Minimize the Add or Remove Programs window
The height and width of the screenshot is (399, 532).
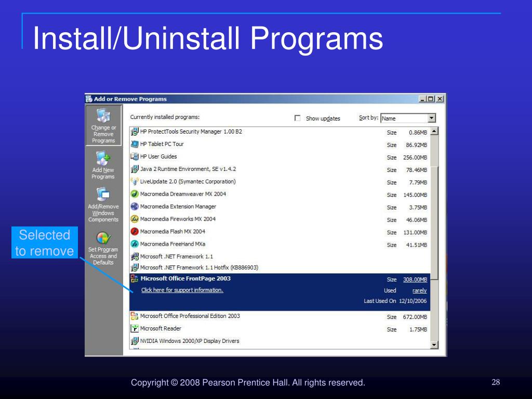click(422, 99)
